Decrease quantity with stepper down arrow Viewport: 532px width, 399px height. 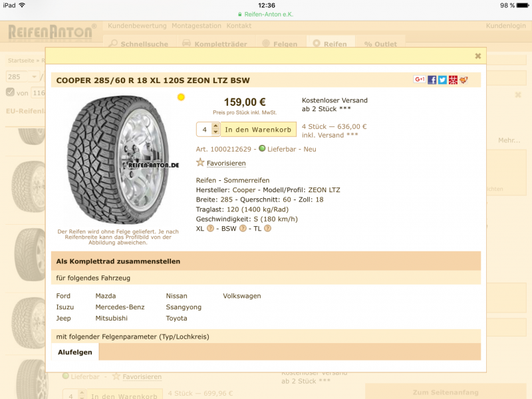tap(215, 132)
